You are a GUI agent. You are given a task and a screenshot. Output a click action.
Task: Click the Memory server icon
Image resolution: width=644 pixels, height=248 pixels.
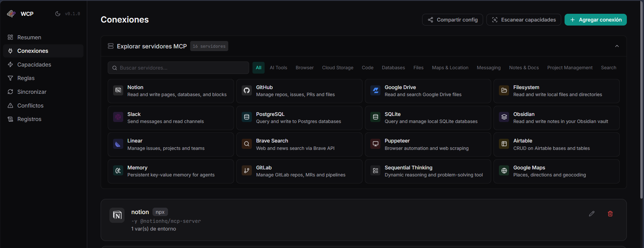click(118, 171)
